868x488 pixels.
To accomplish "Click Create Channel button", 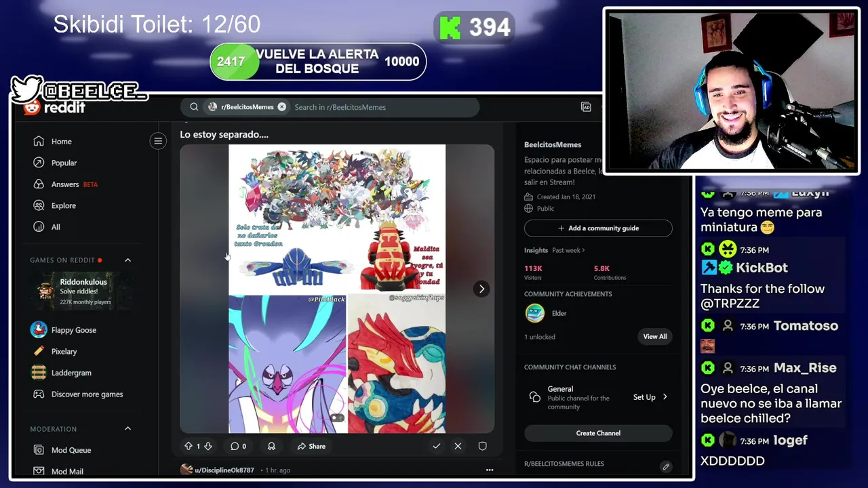I will (x=598, y=433).
